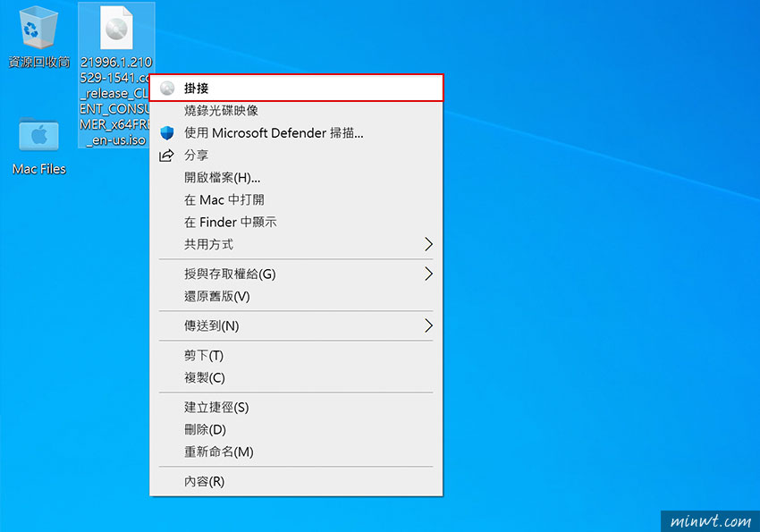Expand the 傳送到(N) submenu arrow

click(428, 325)
